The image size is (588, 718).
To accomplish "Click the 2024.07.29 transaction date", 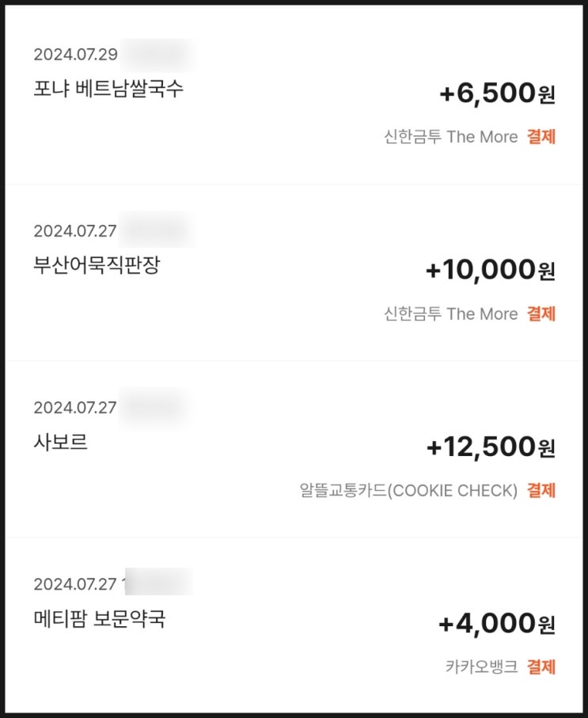I will click(x=75, y=55).
